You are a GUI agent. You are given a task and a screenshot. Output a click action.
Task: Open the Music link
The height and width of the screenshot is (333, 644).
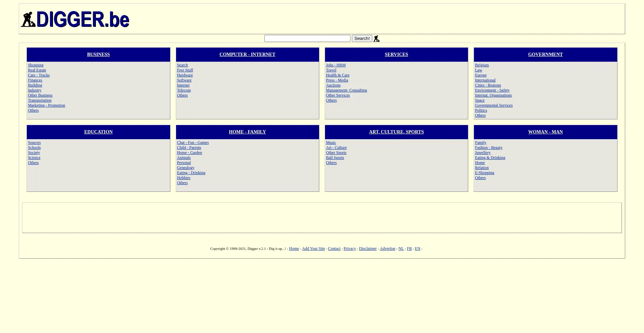point(331,143)
